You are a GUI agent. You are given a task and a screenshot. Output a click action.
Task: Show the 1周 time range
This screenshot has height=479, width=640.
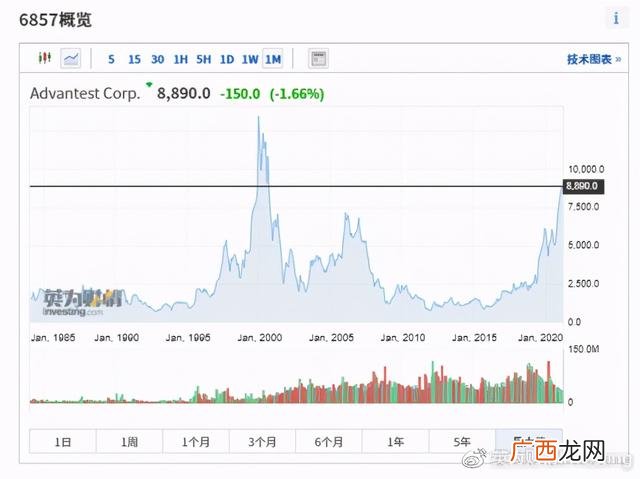pos(129,441)
